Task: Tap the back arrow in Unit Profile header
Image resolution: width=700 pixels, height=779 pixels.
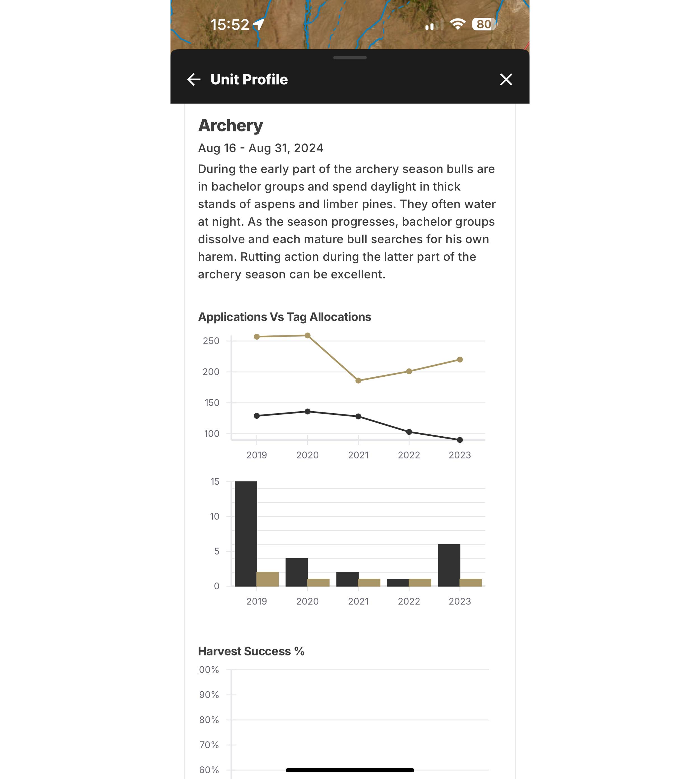Action: tap(194, 79)
